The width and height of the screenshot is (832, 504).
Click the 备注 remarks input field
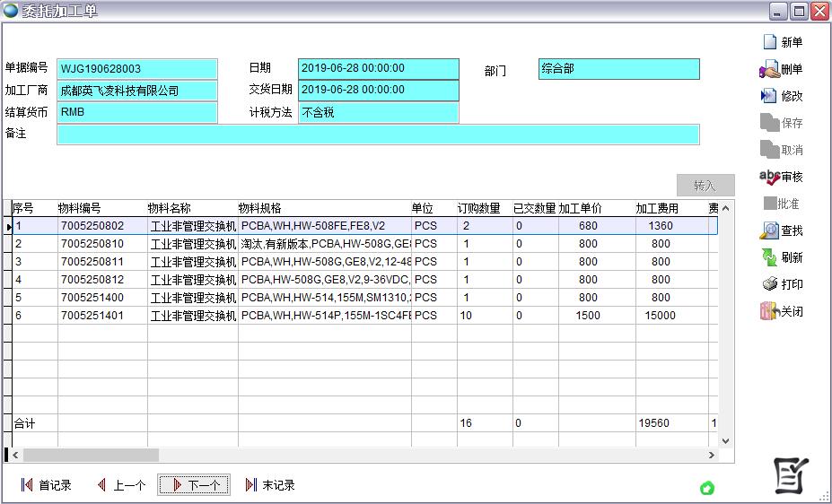click(x=377, y=135)
